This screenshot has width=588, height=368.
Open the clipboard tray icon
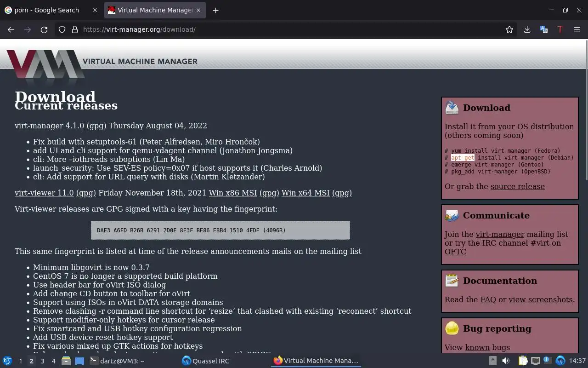[x=523, y=361]
